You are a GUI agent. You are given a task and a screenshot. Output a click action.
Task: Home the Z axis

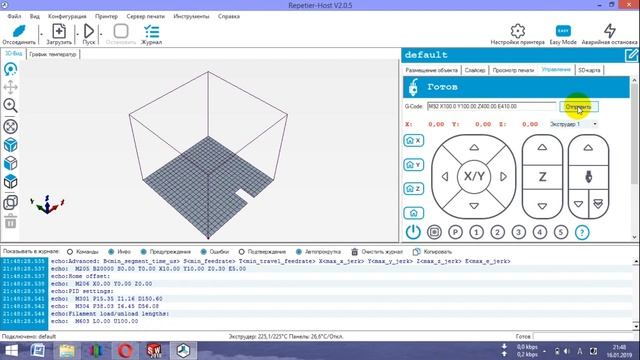point(413,189)
